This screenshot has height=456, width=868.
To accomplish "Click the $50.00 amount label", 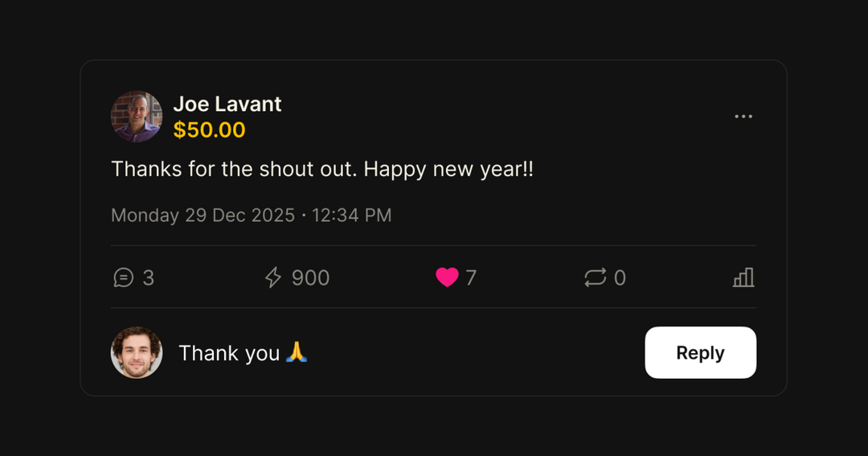I will (x=210, y=130).
